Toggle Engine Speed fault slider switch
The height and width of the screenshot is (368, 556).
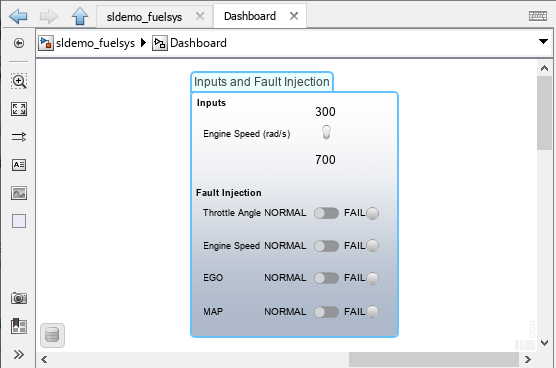click(326, 246)
